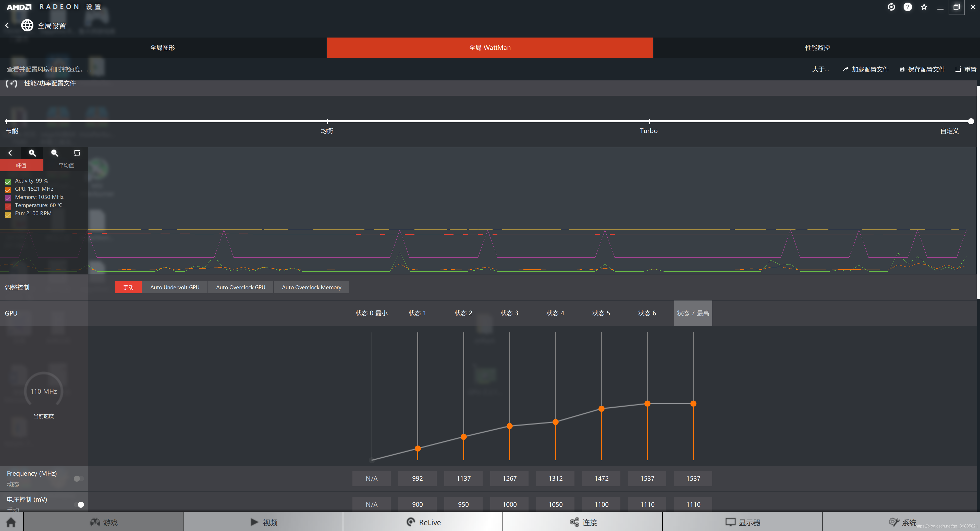Image resolution: width=980 pixels, height=531 pixels.
Task: Set power profile slider to 均衡
Action: (327, 122)
